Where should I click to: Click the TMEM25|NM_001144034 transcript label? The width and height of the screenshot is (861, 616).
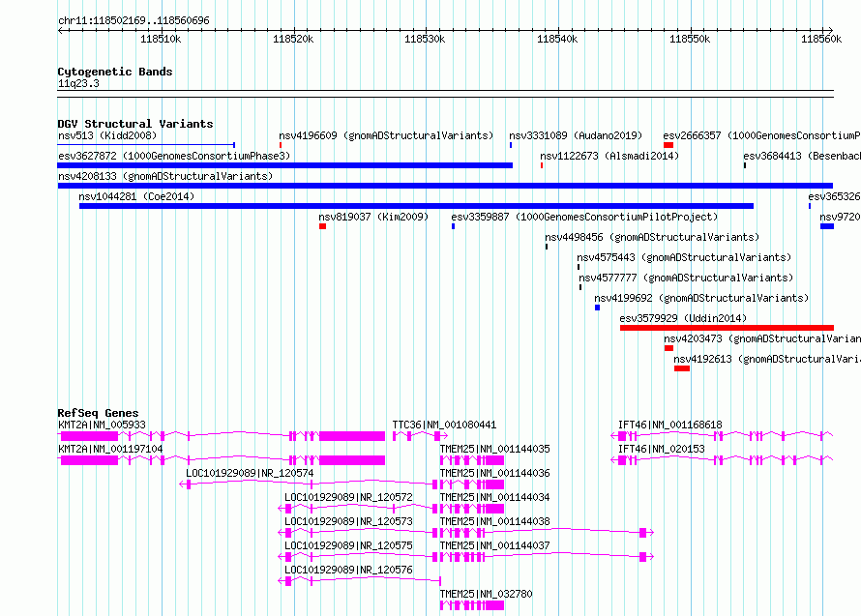click(x=494, y=497)
